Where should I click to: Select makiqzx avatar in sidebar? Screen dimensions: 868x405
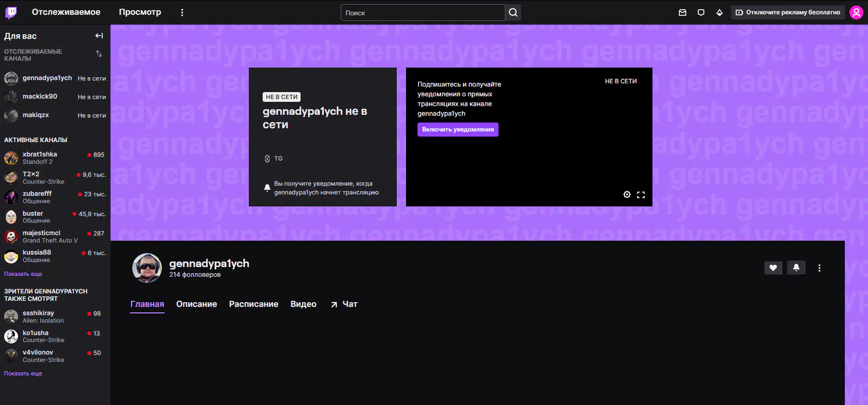[x=11, y=115]
